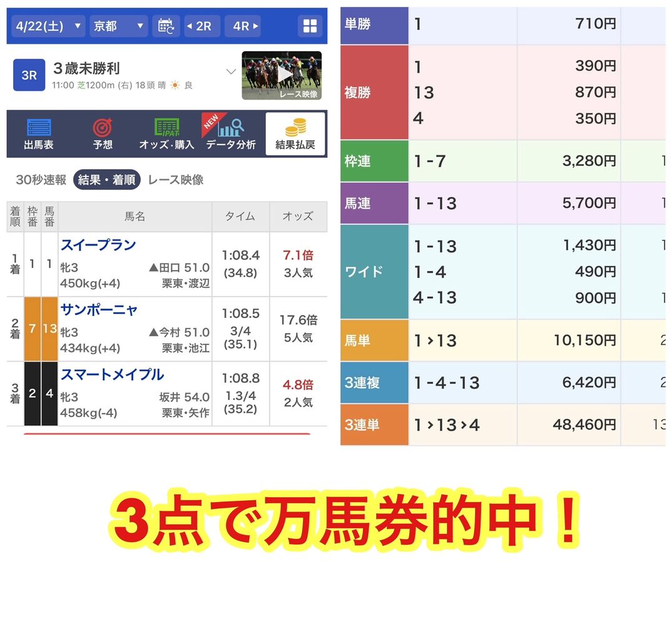
Task: Click the 3連単 payout label
Action: [x=374, y=424]
